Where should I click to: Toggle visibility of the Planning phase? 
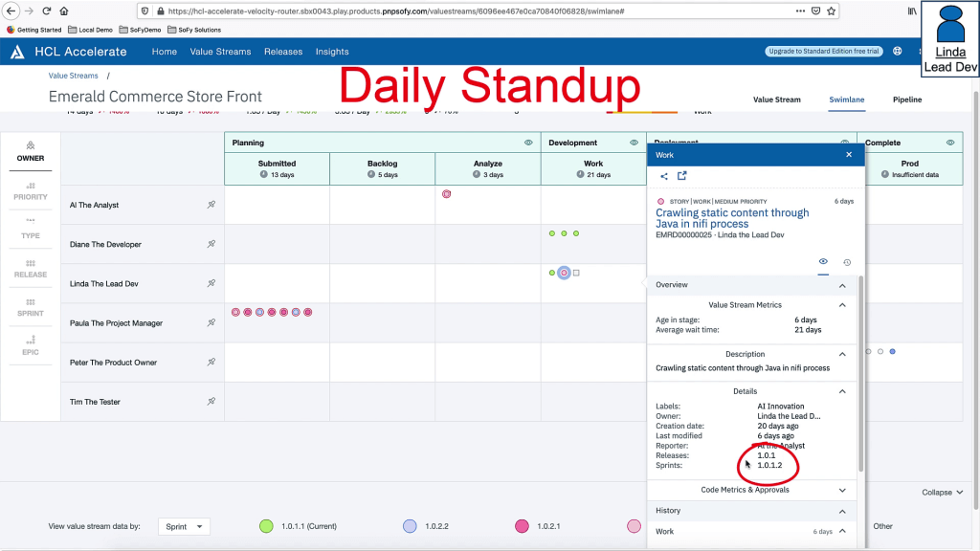click(528, 143)
